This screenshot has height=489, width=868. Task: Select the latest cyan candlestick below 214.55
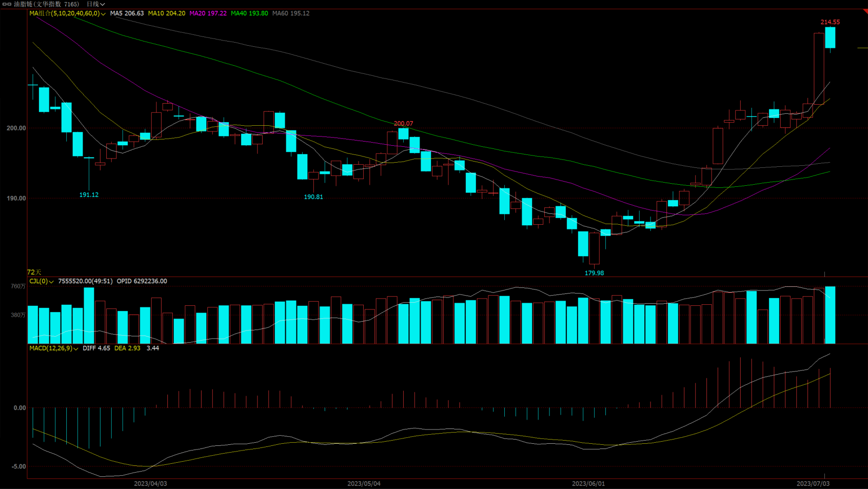[830, 38]
